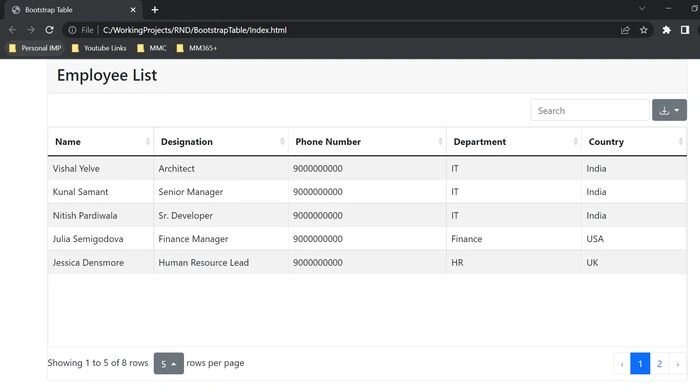This screenshot has width=700, height=390.
Task: Click the Jessica Densmore name cell
Action: 101,262
